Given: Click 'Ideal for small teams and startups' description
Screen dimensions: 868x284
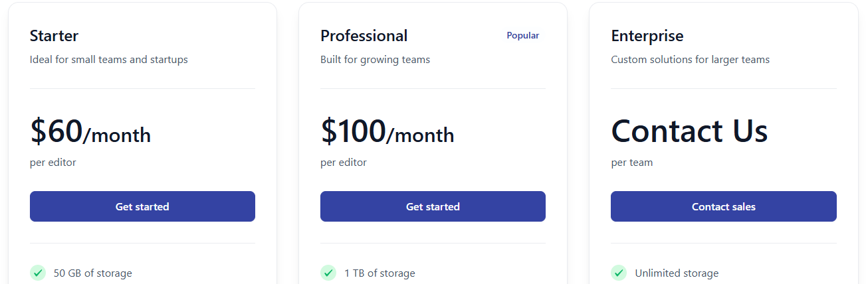Looking at the screenshot, I should coord(109,60).
